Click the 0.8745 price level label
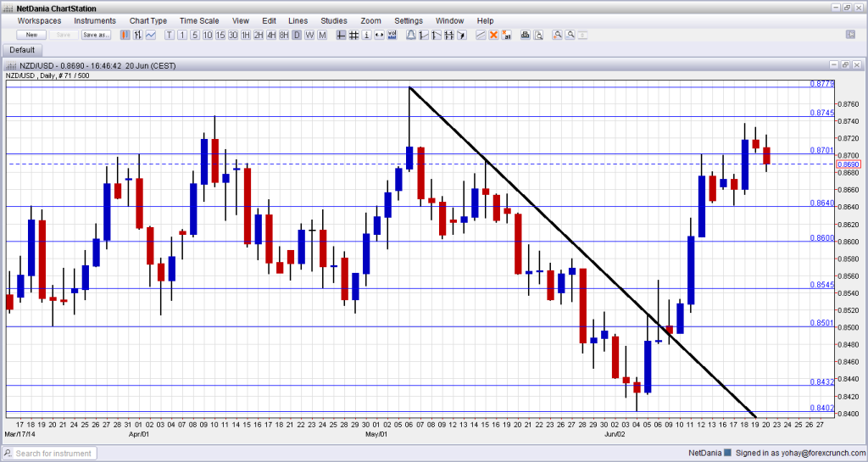This screenshot has width=868, height=462. [x=822, y=112]
